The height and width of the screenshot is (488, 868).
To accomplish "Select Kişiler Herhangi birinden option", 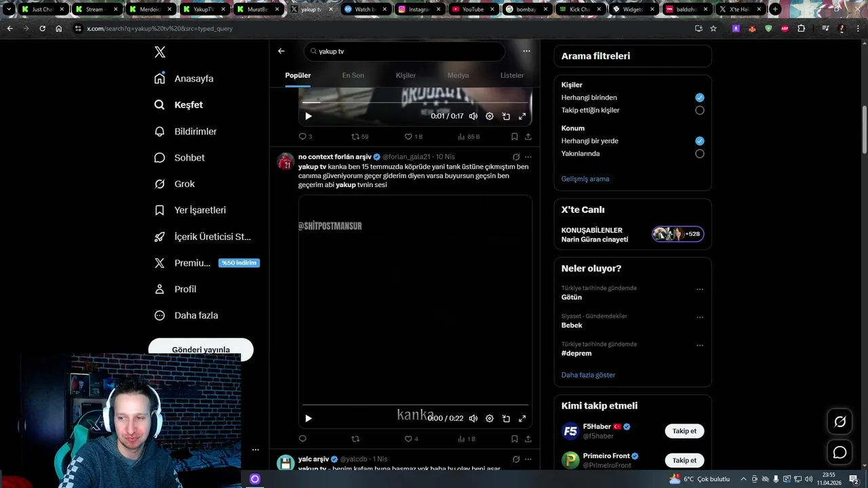I will click(x=700, y=98).
